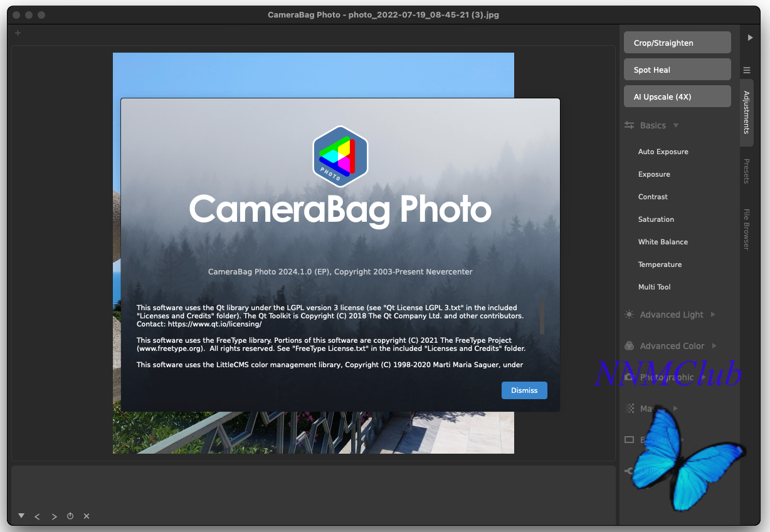Open the File Browser tab
This screenshot has height=532, width=770.
click(x=746, y=229)
